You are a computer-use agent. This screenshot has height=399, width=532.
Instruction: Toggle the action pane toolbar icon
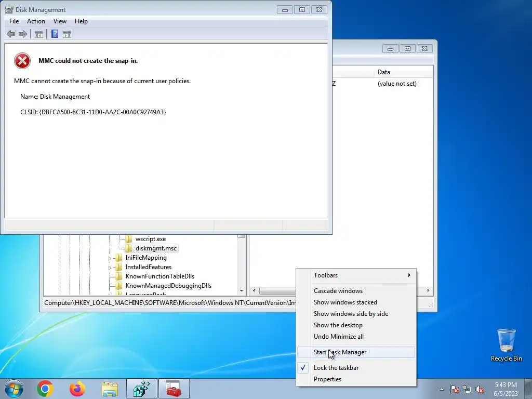[67, 34]
